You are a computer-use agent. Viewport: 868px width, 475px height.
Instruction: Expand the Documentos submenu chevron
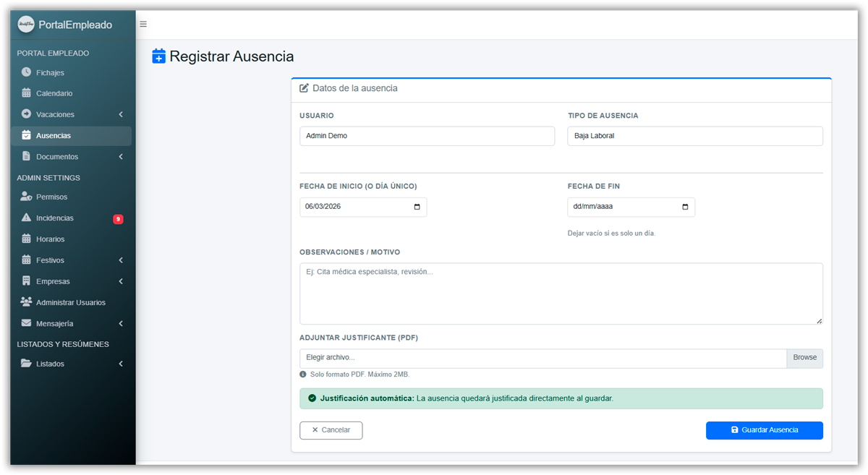121,157
